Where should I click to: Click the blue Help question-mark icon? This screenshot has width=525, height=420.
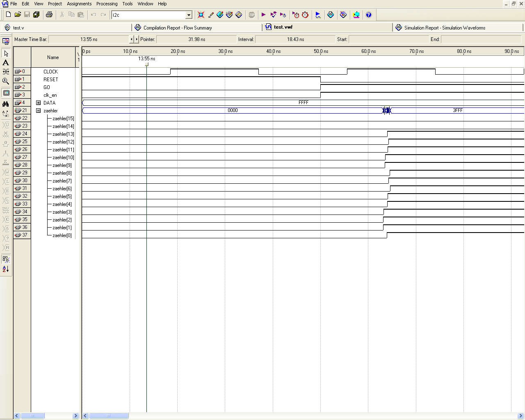point(369,15)
